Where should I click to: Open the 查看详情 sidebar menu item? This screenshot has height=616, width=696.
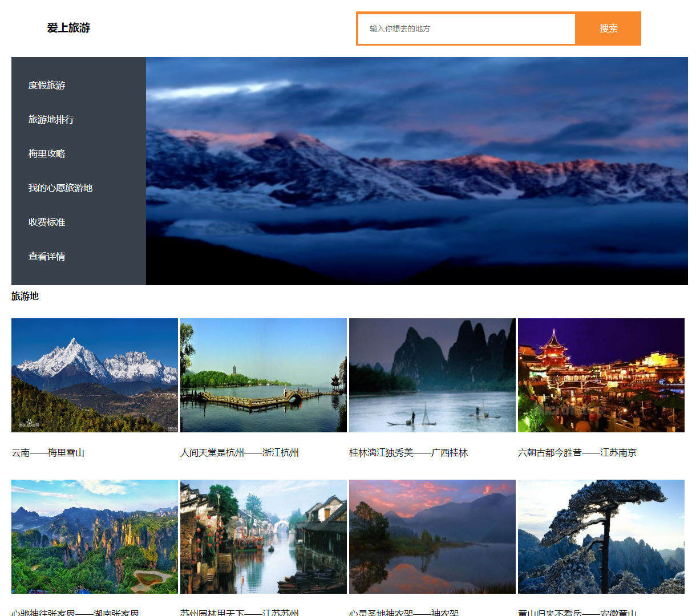click(46, 256)
